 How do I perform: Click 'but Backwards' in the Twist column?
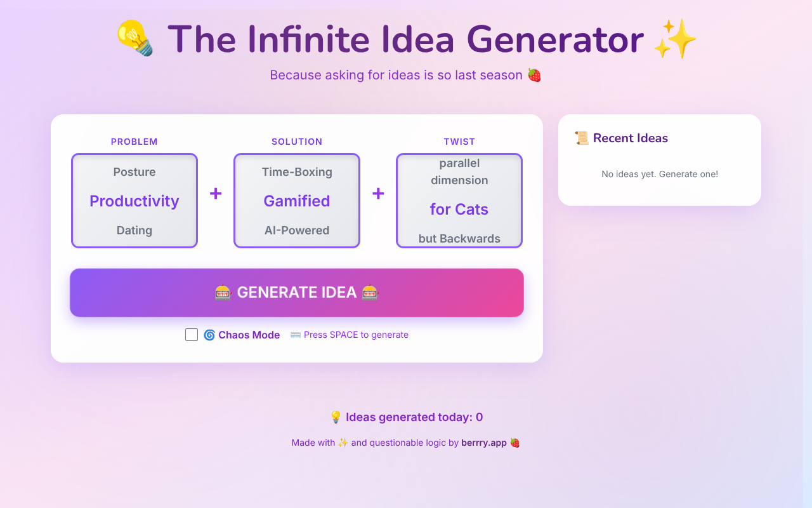459,238
